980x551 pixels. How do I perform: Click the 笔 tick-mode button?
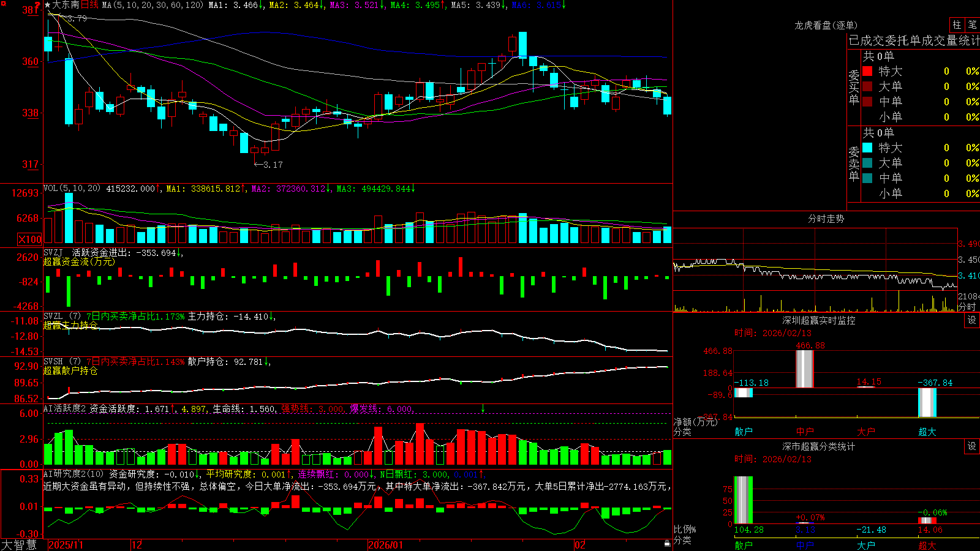click(973, 25)
